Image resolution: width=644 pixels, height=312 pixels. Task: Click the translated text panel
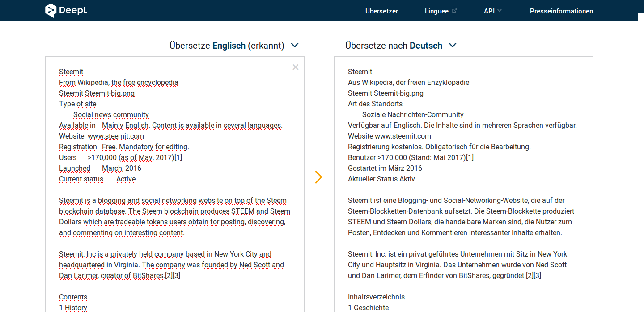pyautogui.click(x=463, y=179)
